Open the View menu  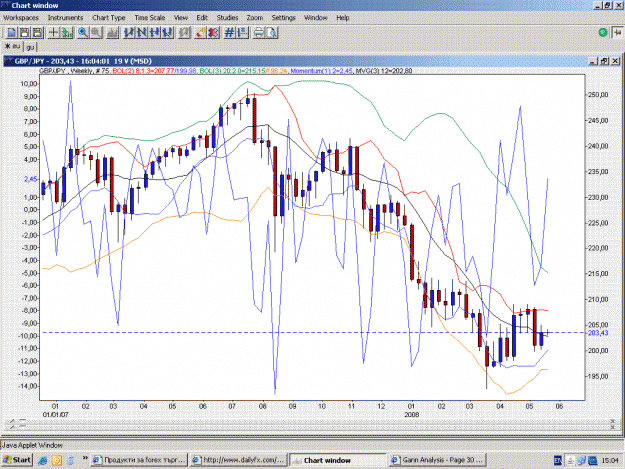[x=181, y=18]
